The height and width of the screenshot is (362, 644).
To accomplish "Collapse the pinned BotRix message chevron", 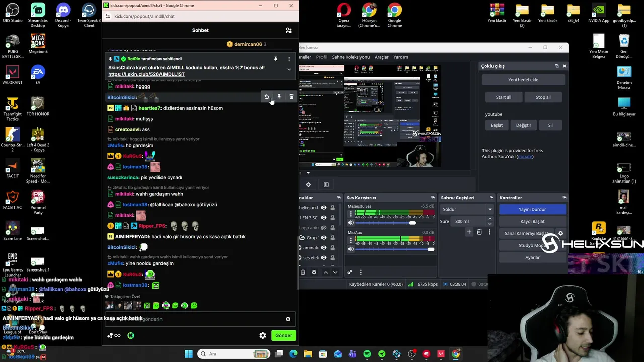I will coord(289,70).
